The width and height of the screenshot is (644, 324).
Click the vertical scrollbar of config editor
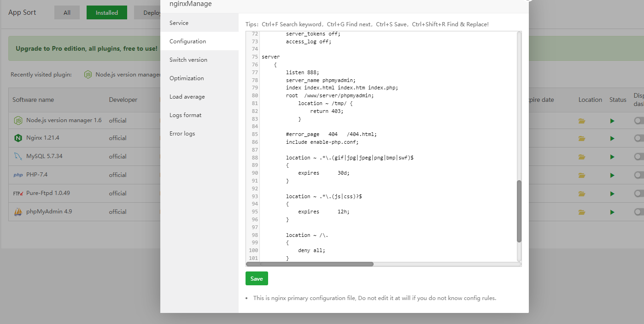coord(519,211)
